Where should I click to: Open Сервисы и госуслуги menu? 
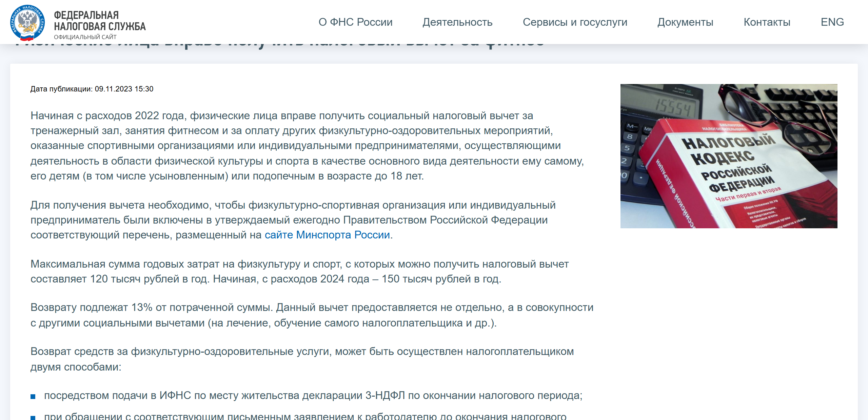575,22
